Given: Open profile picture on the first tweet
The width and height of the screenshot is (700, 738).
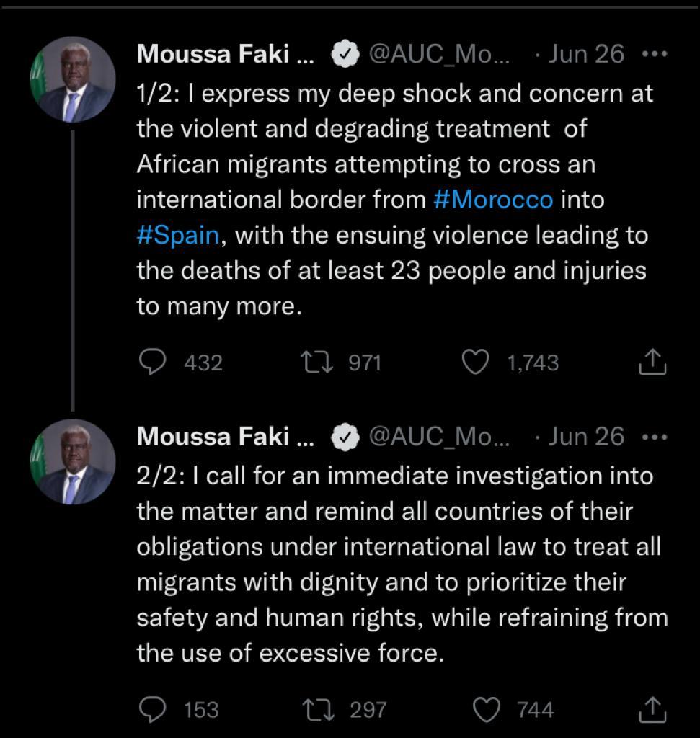Looking at the screenshot, I should 73,79.
